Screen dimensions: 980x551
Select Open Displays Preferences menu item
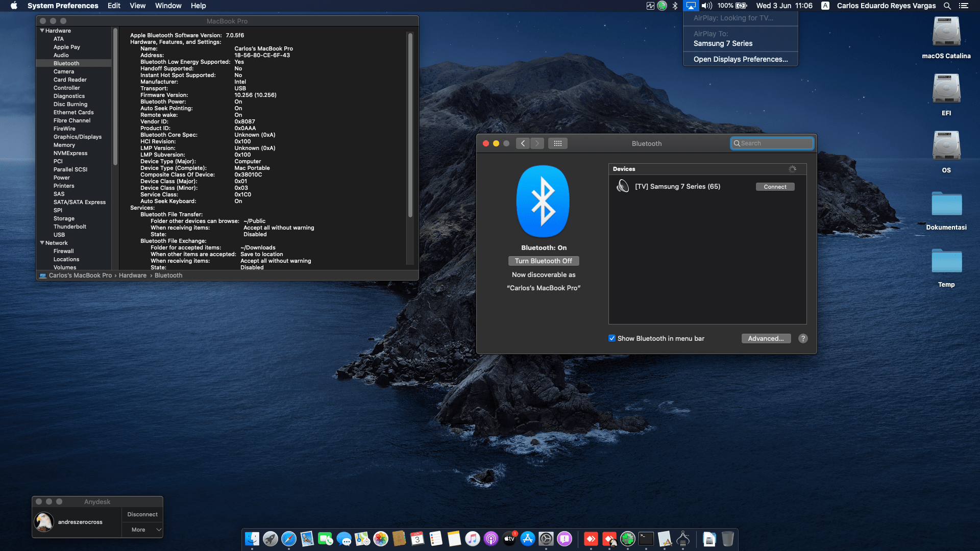[740, 59]
